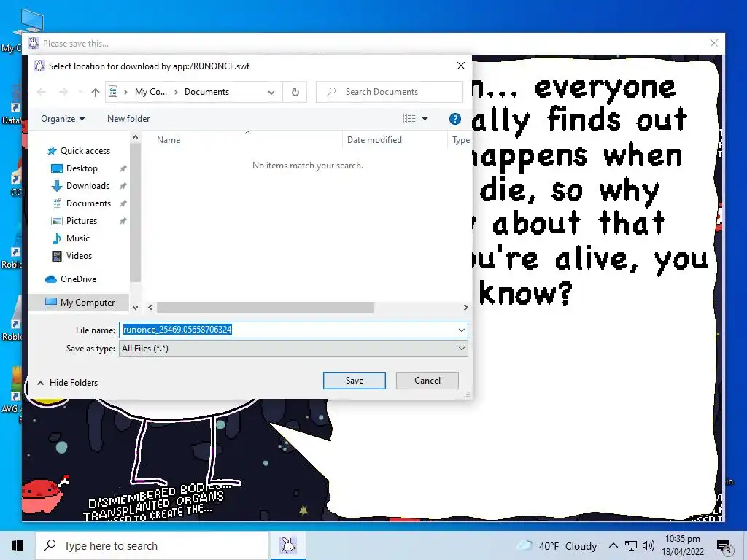Open the Organize menu
Viewport: 747px width, 560px height.
click(63, 119)
